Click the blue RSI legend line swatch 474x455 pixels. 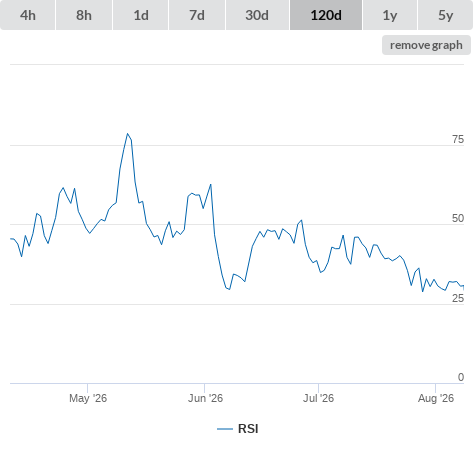click(x=225, y=429)
